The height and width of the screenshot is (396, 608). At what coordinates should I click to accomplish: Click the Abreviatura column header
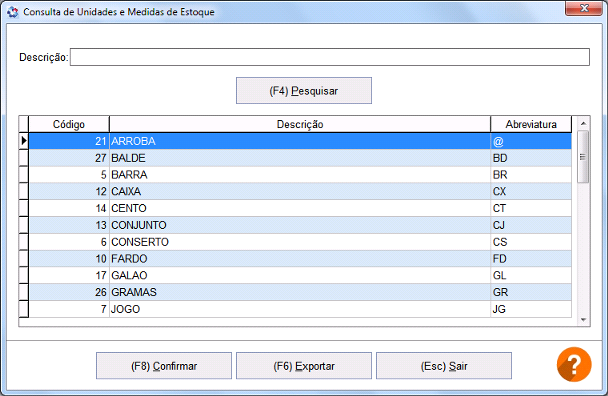point(531,124)
